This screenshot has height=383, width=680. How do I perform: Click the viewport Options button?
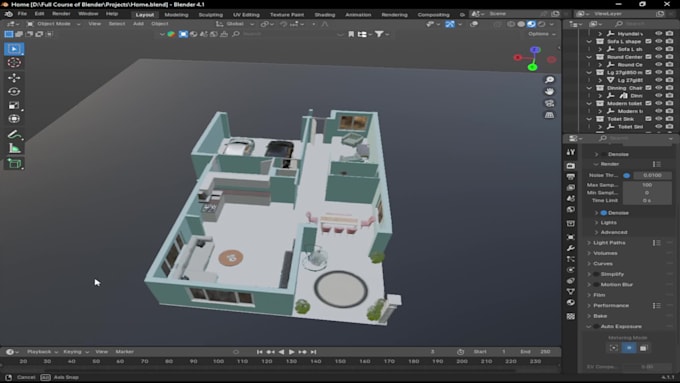pos(542,34)
